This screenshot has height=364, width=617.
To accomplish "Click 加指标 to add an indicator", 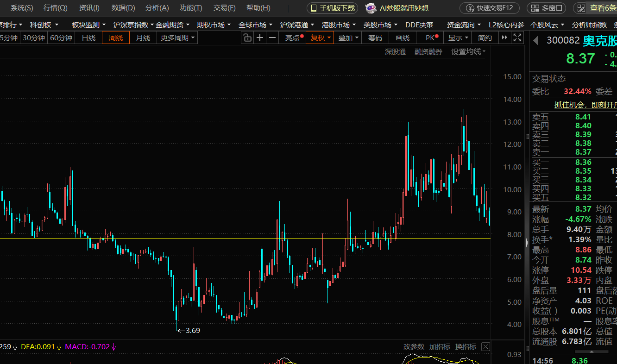I will click(440, 346).
